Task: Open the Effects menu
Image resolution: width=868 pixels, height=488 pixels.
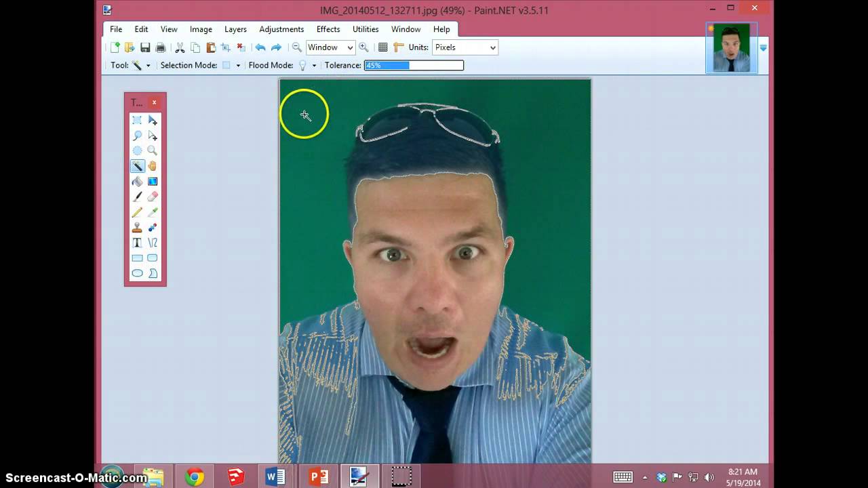Action: click(328, 29)
